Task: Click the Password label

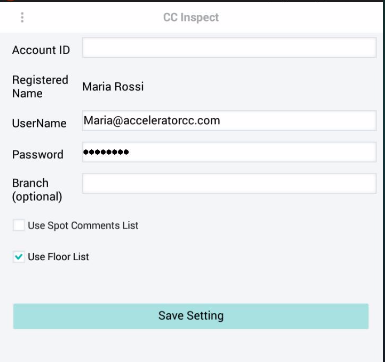Action: click(x=38, y=155)
